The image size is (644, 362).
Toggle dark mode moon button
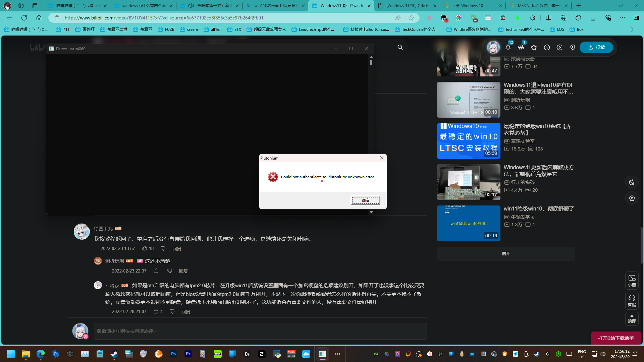coord(632,182)
